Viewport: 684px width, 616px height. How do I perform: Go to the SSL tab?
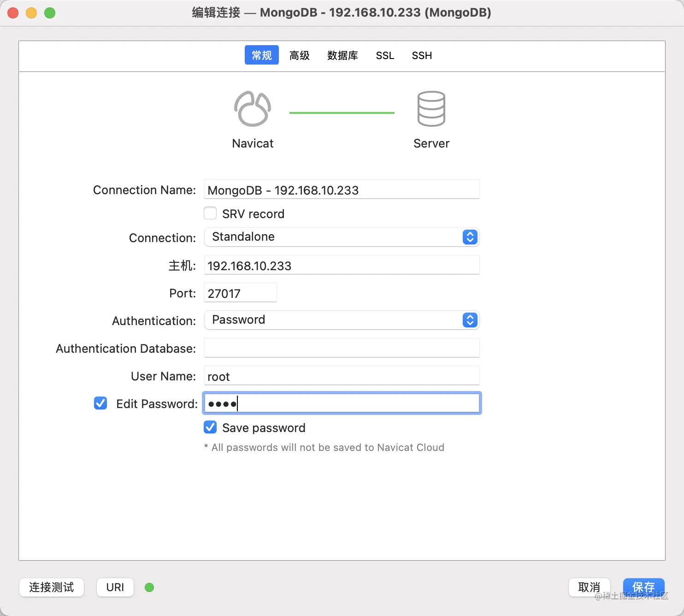385,55
